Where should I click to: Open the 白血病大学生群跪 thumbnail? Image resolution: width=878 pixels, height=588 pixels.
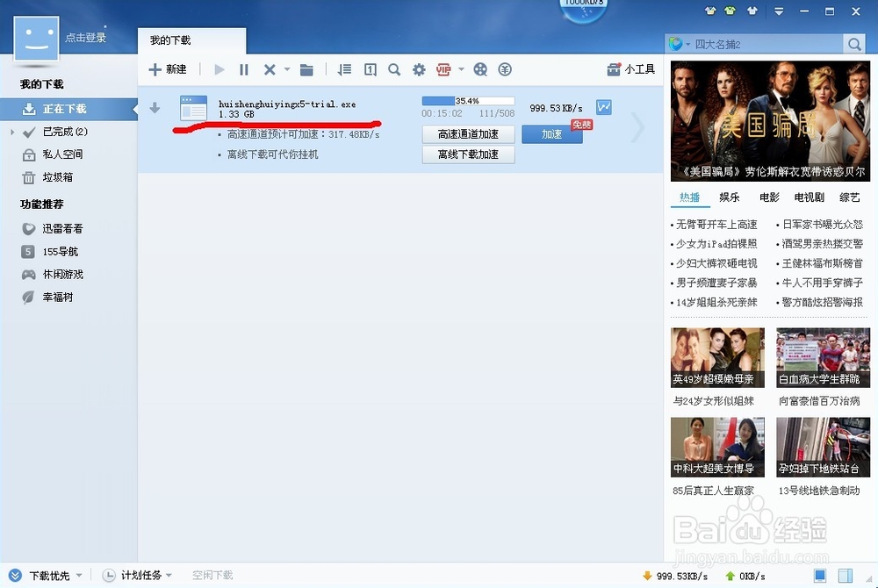(x=824, y=357)
